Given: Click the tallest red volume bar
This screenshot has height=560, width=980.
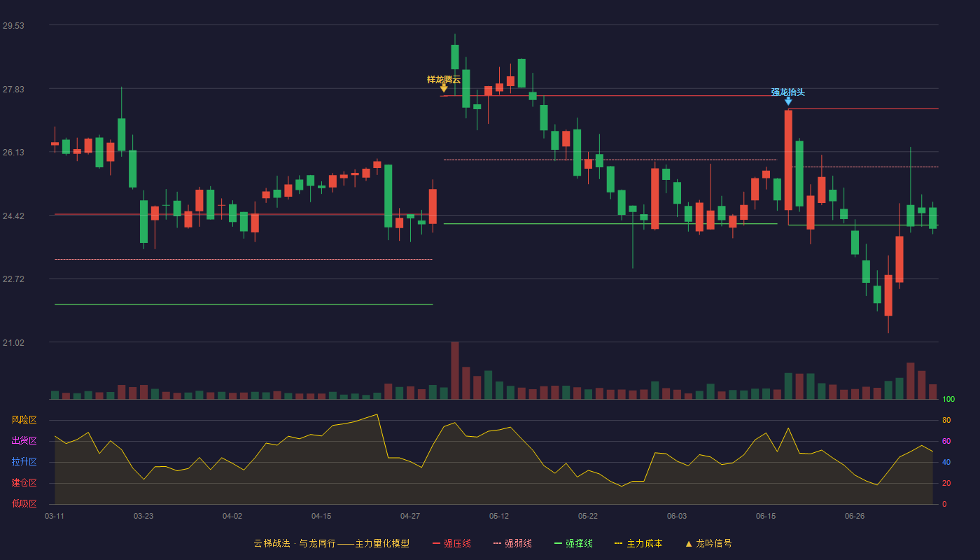Looking at the screenshot, I should click(455, 370).
